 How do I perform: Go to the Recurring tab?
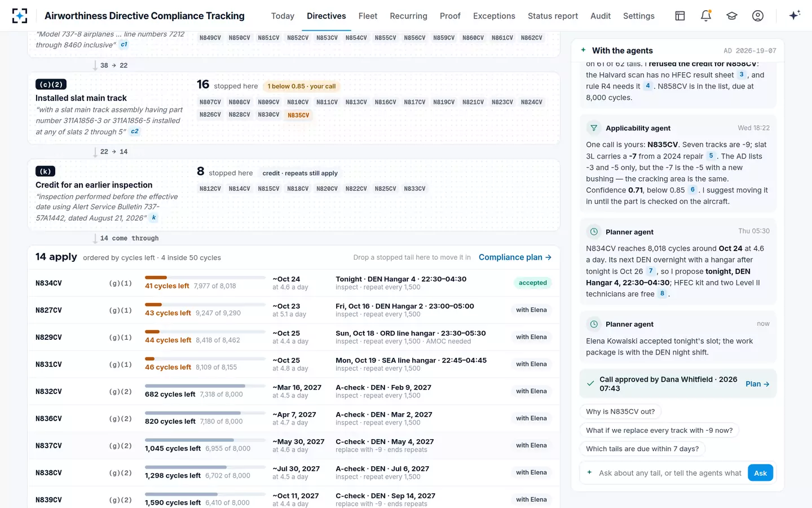click(408, 16)
